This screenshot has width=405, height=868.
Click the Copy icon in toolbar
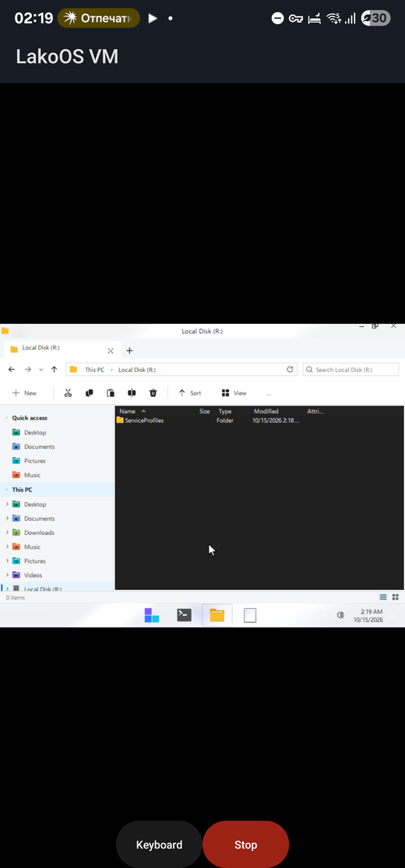pyautogui.click(x=90, y=393)
